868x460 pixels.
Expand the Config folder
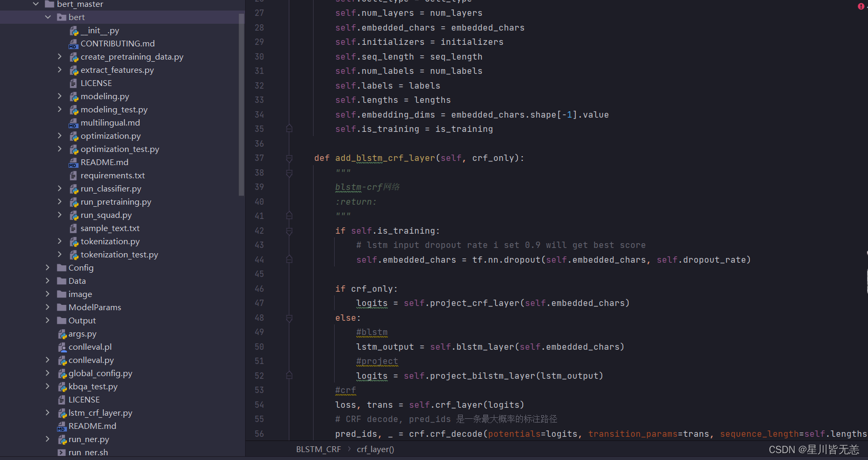pyautogui.click(x=48, y=268)
